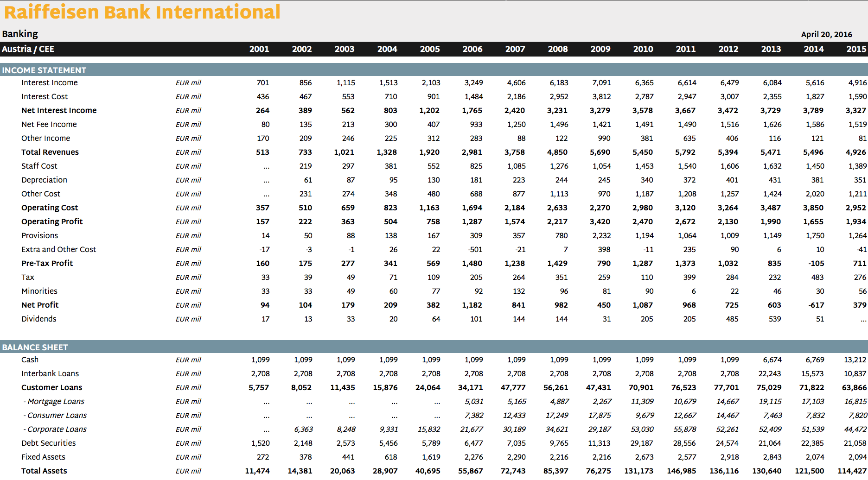Select the Minorities row label
The height and width of the screenshot is (480, 868).
point(39,291)
